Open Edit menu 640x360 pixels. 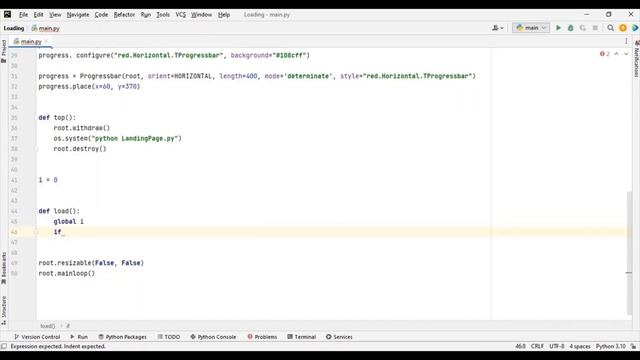point(38,15)
